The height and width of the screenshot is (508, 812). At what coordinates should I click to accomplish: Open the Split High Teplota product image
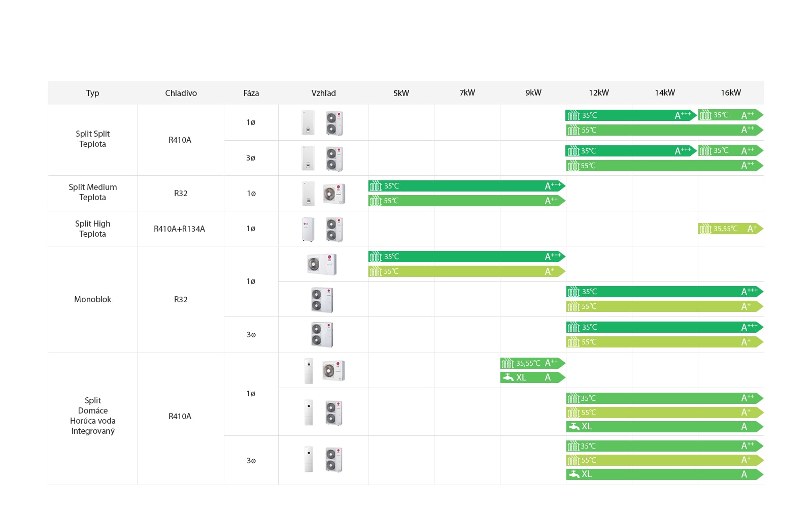coord(323,229)
